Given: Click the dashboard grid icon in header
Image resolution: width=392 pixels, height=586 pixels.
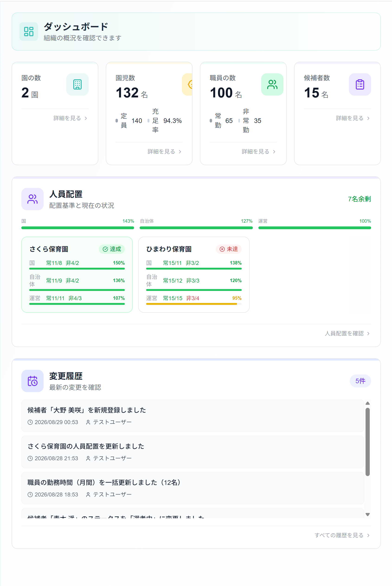Looking at the screenshot, I should pos(29,32).
